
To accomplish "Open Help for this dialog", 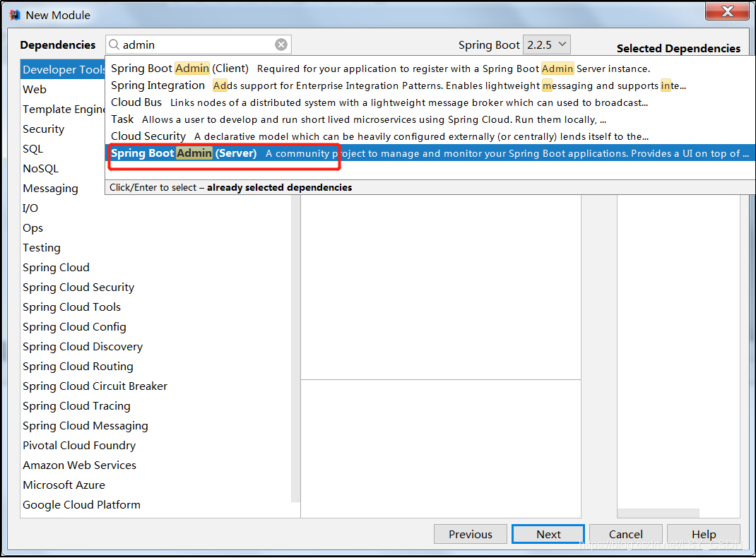I will [x=704, y=534].
